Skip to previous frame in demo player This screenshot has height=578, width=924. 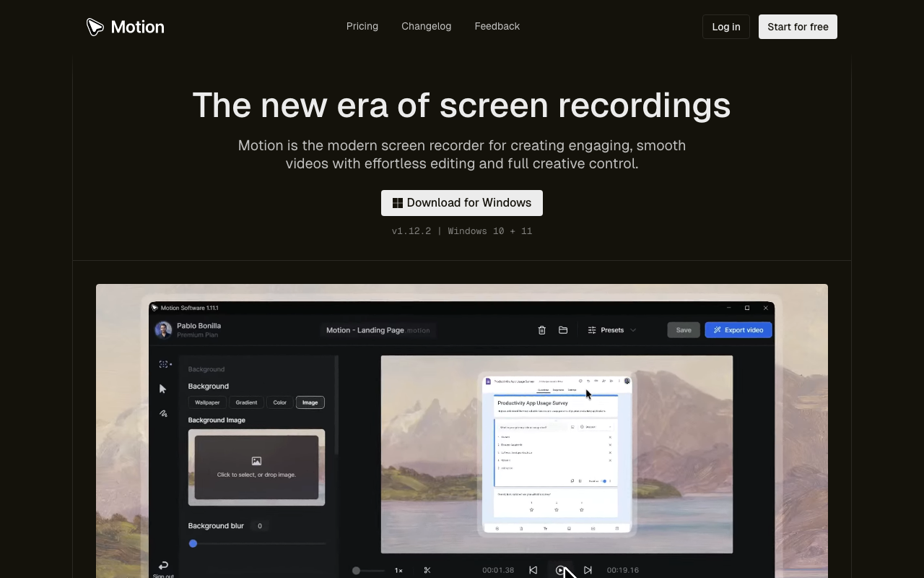(533, 570)
